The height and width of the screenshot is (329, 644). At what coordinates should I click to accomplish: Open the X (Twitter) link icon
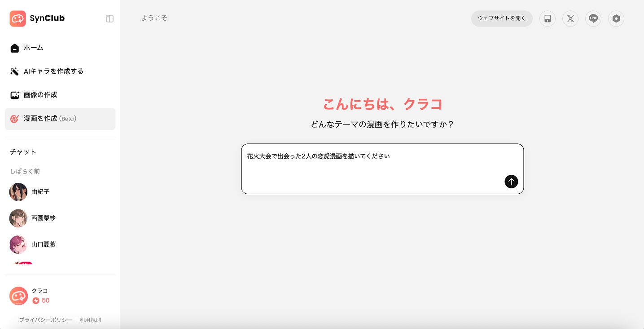pos(570,18)
